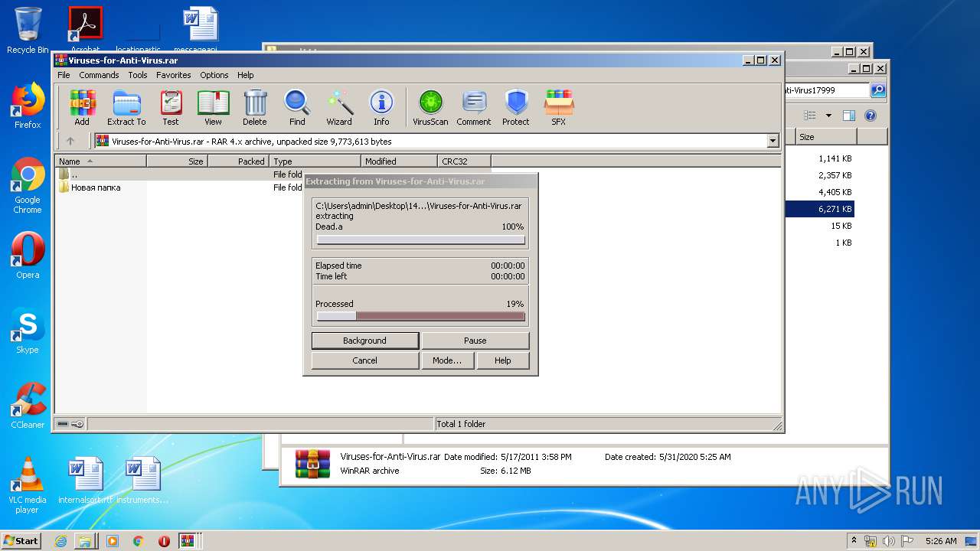Click the Processed progress bar
The image size is (980, 551).
click(420, 316)
